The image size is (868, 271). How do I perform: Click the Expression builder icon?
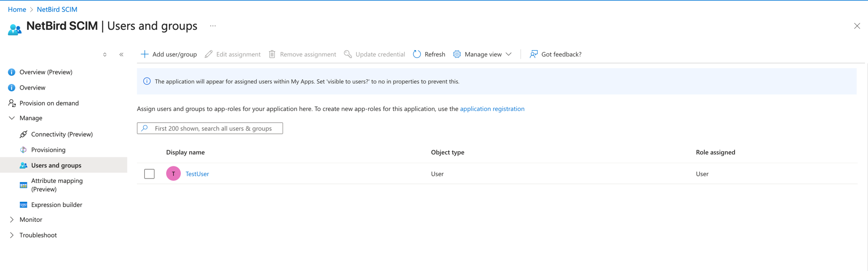pyautogui.click(x=23, y=205)
